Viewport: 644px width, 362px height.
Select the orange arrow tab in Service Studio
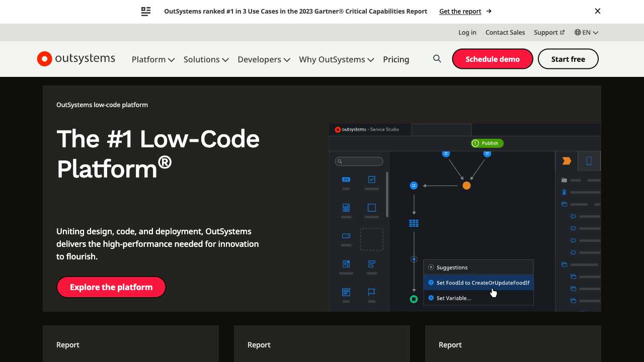567,161
